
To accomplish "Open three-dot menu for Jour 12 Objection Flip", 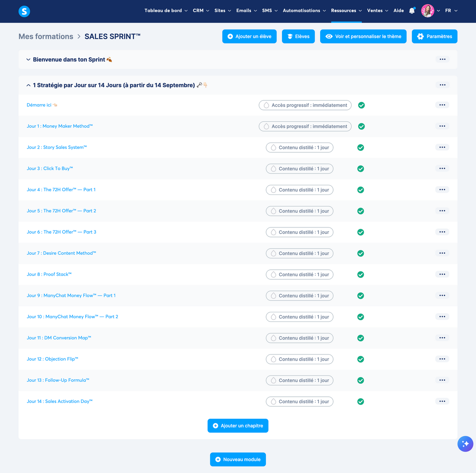I will pyautogui.click(x=442, y=359).
